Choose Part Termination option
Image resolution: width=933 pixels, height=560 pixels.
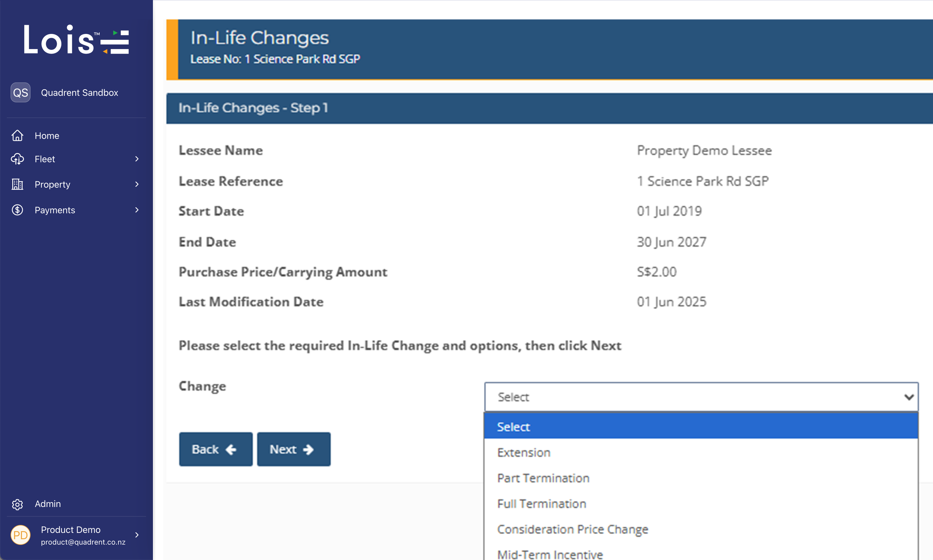pos(543,478)
